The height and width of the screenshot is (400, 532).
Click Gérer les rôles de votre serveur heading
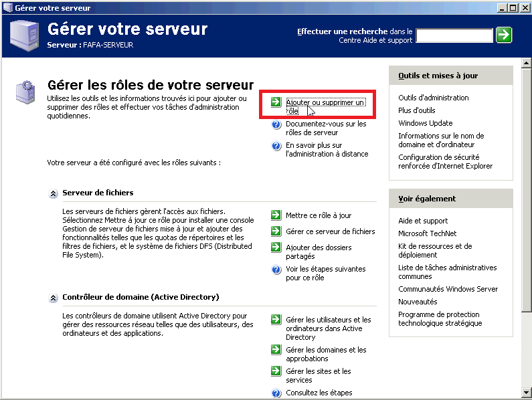click(151, 85)
